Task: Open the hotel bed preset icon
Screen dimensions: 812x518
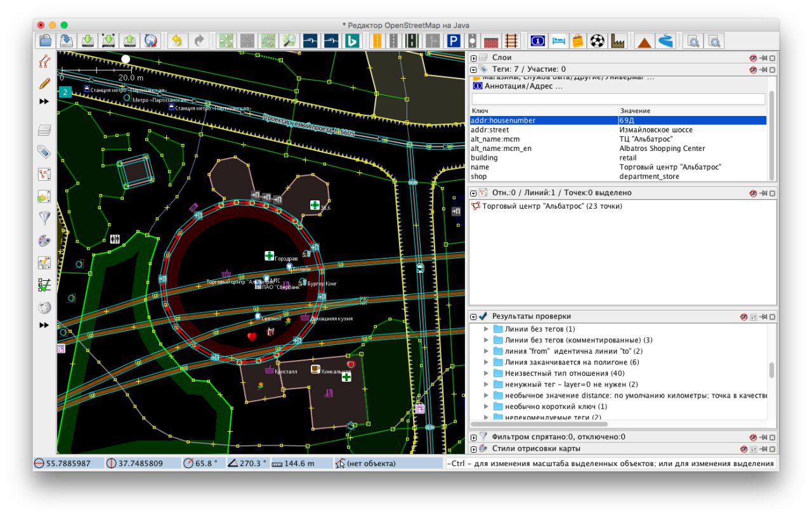Action: coord(558,41)
